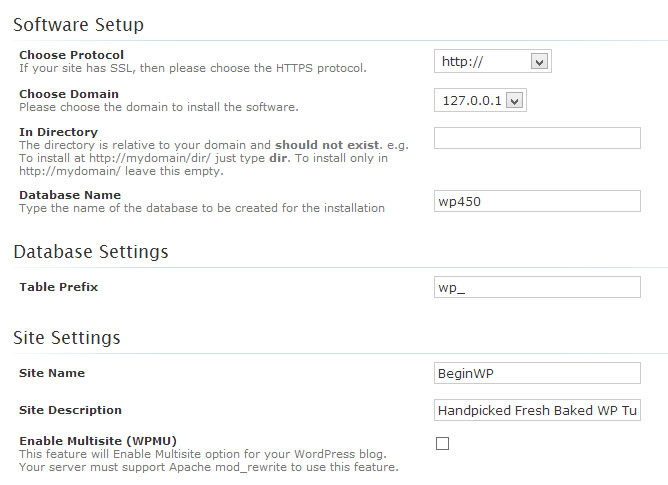Click the Site Settings section heading

(x=67, y=337)
